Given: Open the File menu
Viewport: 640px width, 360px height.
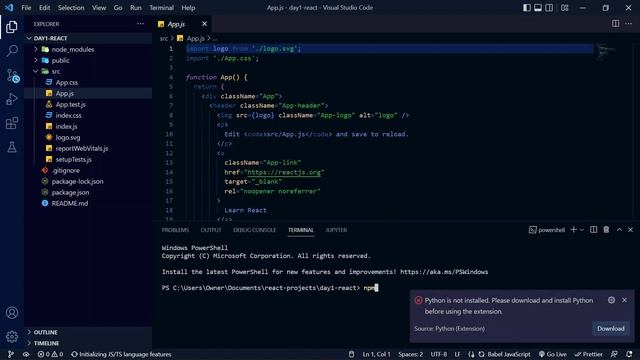Looking at the screenshot, I should 26,8.
